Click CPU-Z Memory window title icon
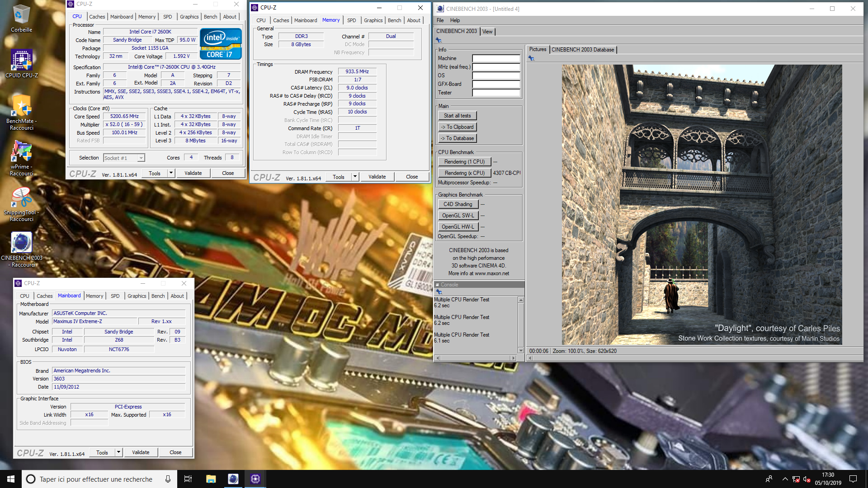Image resolution: width=868 pixels, height=488 pixels. coord(255,8)
